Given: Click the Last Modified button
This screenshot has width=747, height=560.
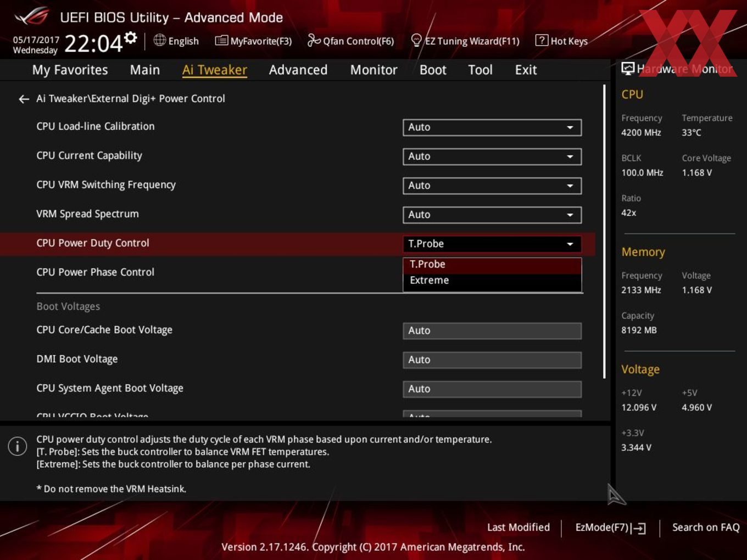Looking at the screenshot, I should coord(518,528).
